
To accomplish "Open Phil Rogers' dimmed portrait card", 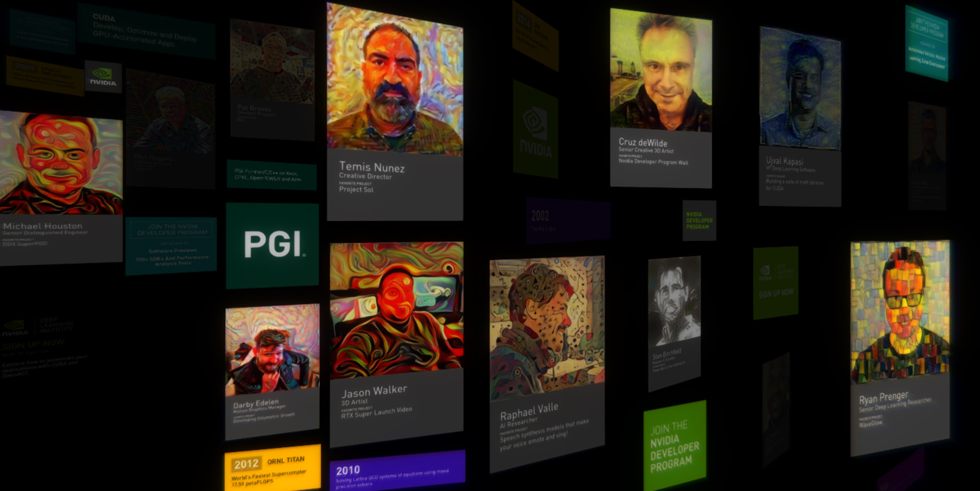I will pyautogui.click(x=170, y=128).
